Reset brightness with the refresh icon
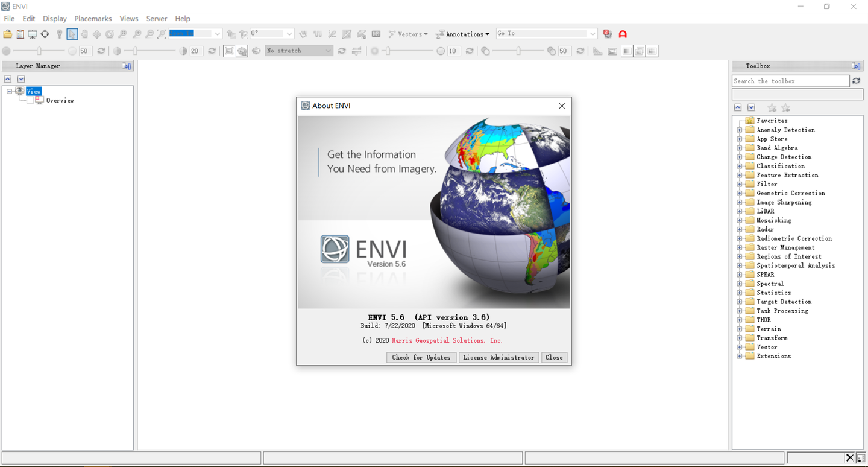This screenshot has height=467, width=868. [x=101, y=51]
